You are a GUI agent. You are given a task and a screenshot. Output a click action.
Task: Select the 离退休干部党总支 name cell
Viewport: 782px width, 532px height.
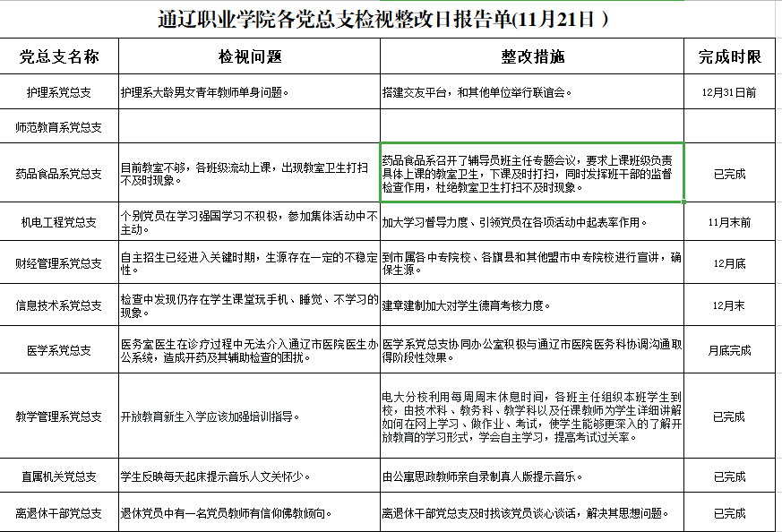click(59, 512)
